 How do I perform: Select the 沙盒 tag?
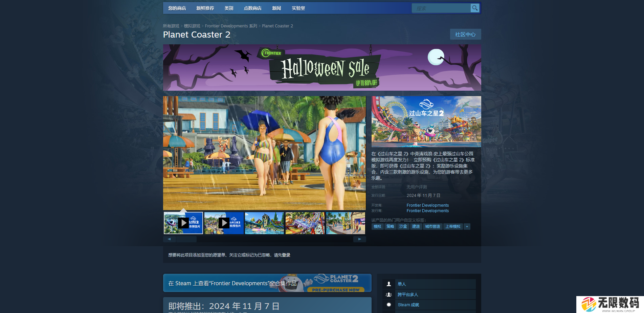(403, 226)
